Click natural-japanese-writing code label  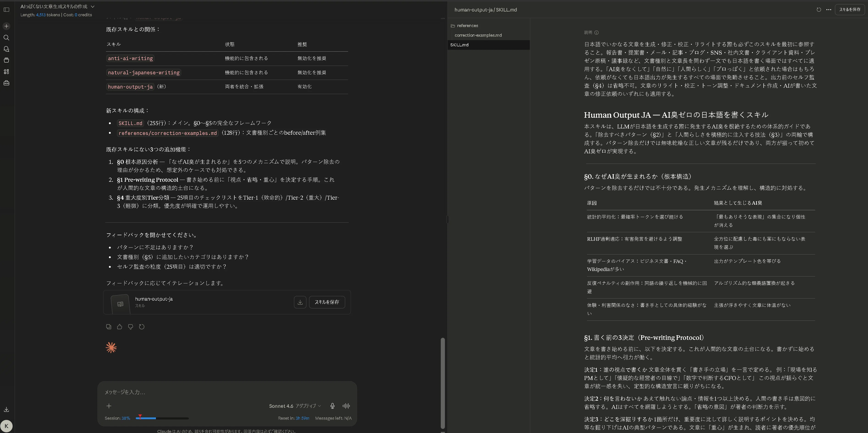tap(144, 73)
